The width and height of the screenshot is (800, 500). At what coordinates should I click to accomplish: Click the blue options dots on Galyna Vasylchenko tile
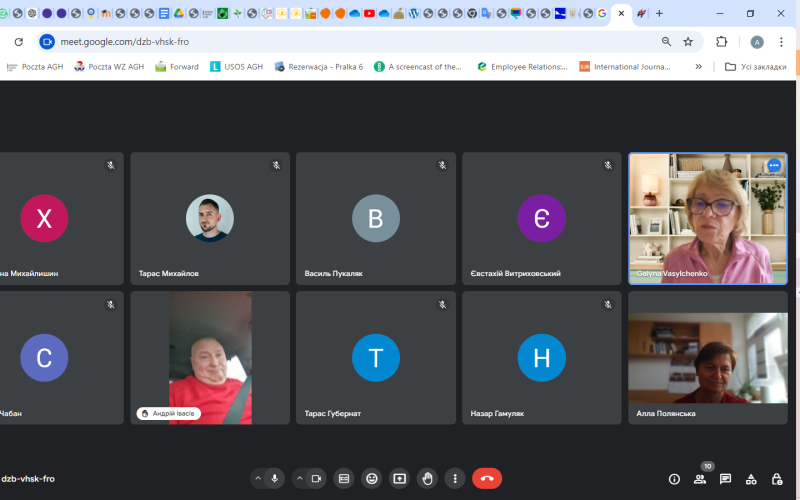(x=774, y=165)
